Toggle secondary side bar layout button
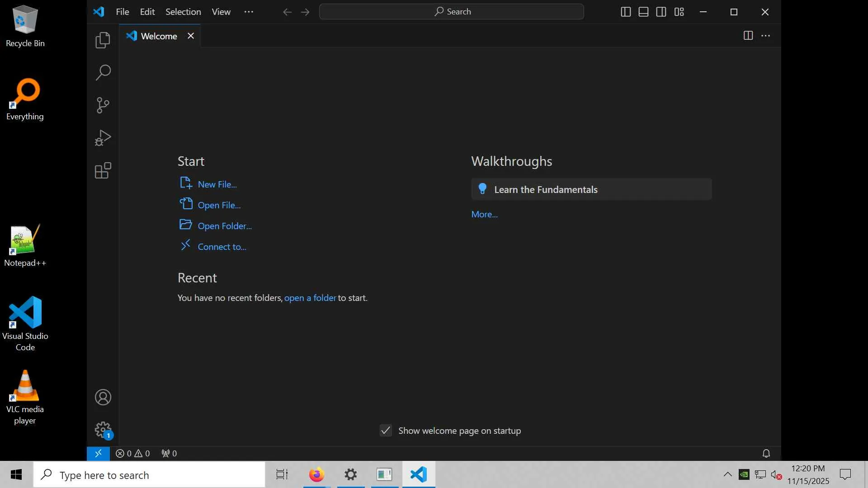The image size is (868, 488). pos(661,12)
